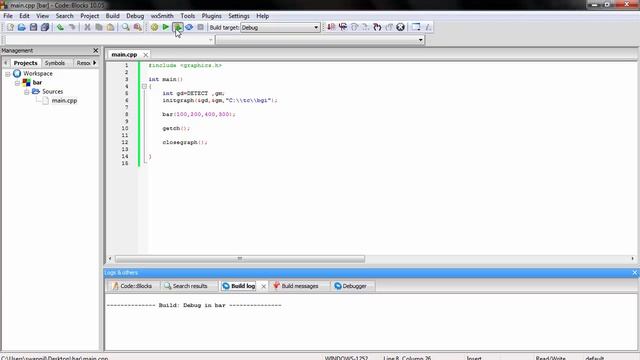The image size is (640, 360).
Task: Click the Debugging windows icon
Action: tap(416, 27)
